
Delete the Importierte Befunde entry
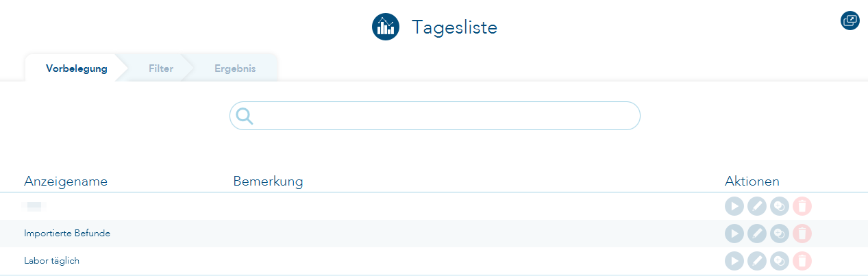[802, 234]
